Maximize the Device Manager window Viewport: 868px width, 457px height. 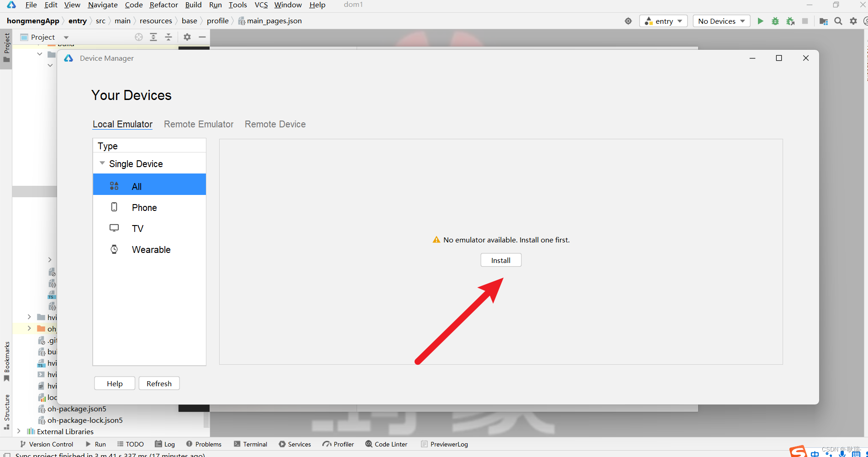779,58
